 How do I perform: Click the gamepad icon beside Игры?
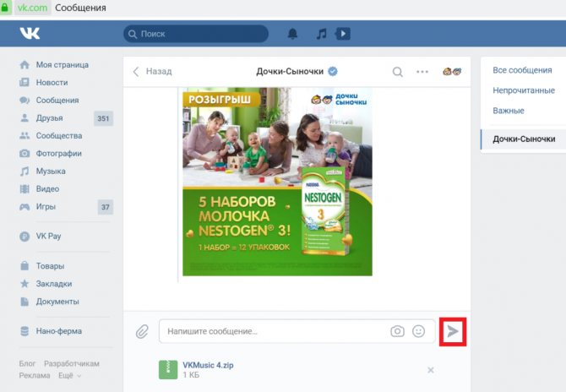24,207
